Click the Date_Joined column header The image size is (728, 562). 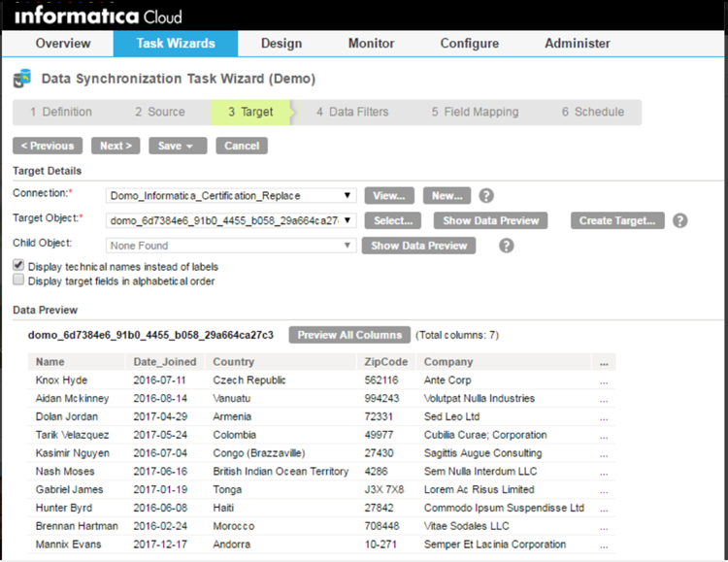tap(165, 362)
